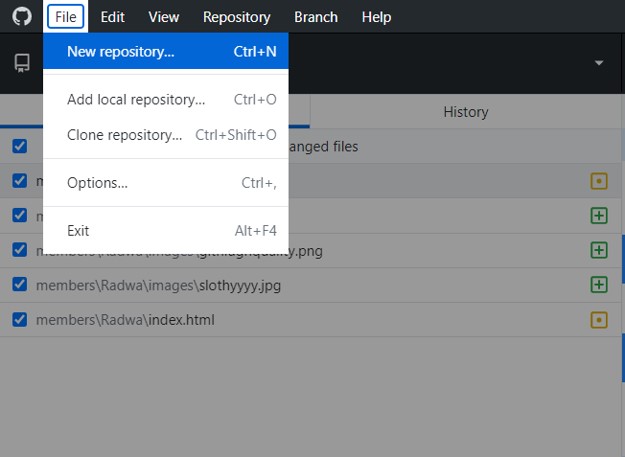The width and height of the screenshot is (625, 457).
Task: Toggle the index.html file checkbox
Action: click(x=20, y=320)
